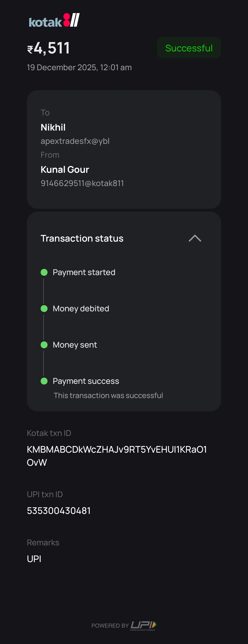Click the Kotak 811 logo

(x=54, y=20)
